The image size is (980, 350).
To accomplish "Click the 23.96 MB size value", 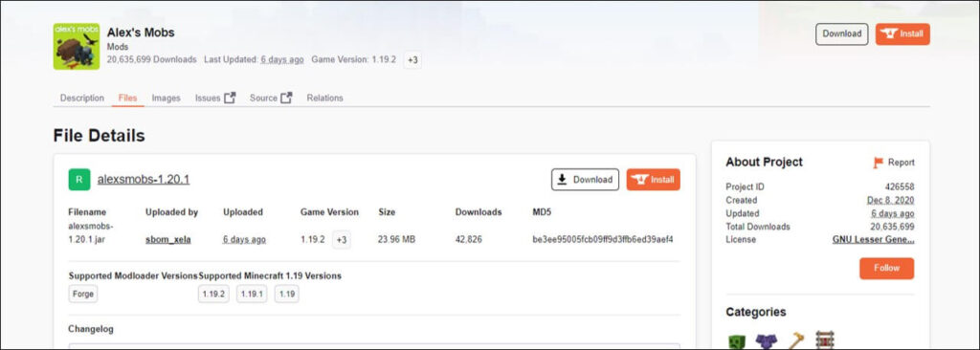I will click(x=397, y=239).
